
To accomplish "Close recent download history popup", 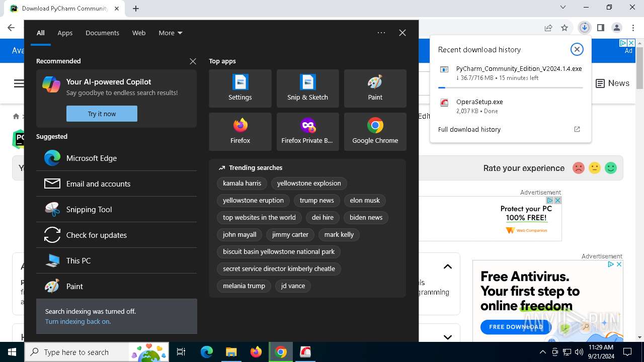I will pos(577,49).
